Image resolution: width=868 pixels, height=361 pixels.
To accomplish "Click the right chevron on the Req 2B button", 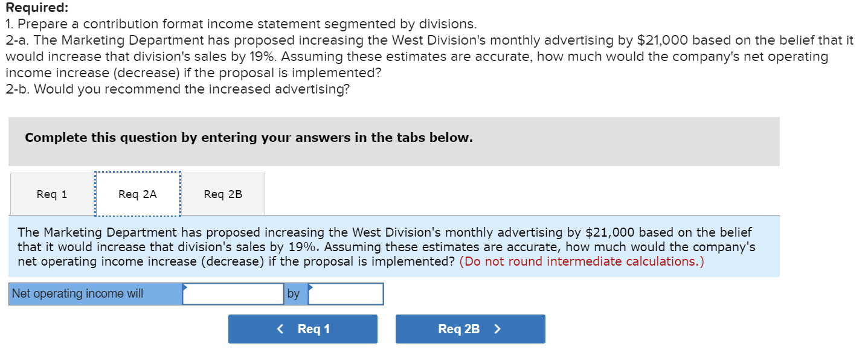I will 497,328.
